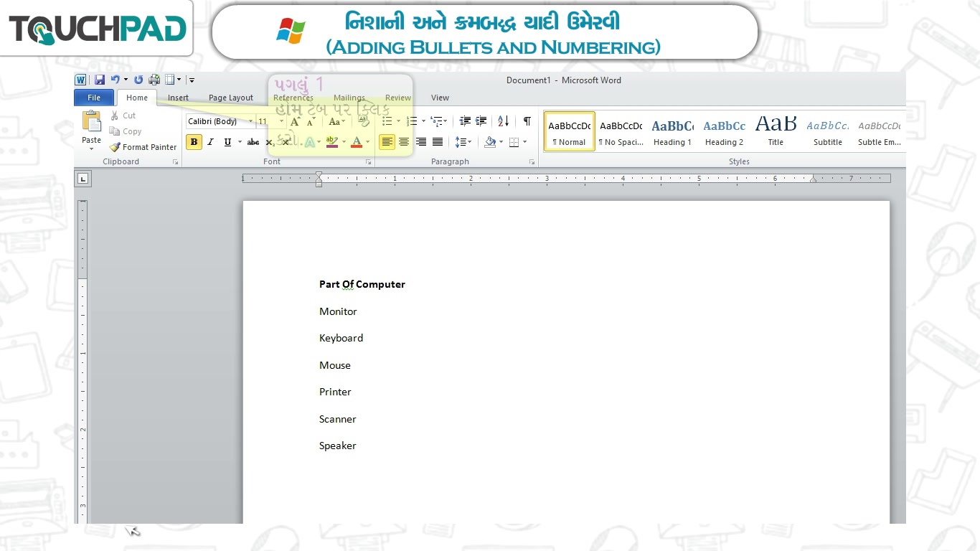The width and height of the screenshot is (980, 551).
Task: Open the Font dialog box launcher
Action: tap(369, 162)
